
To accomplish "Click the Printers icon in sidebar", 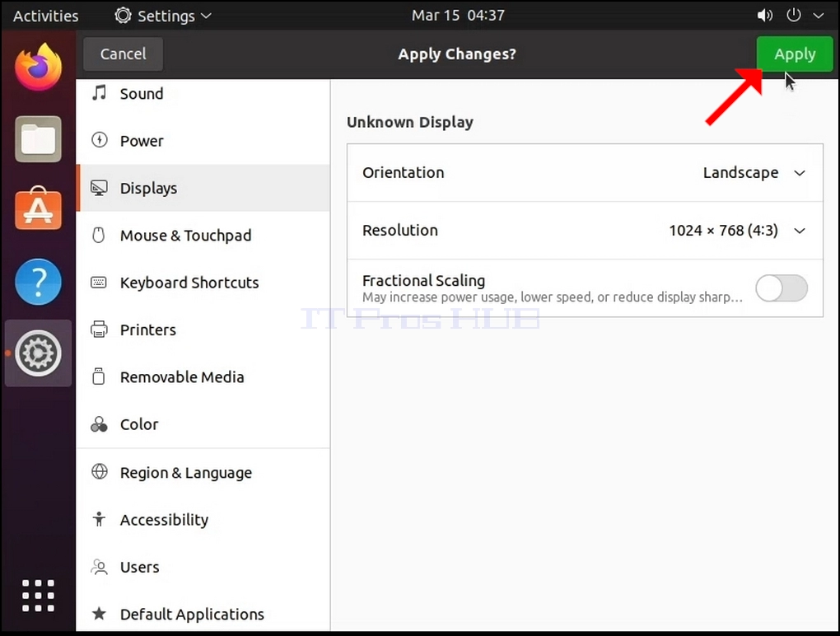I will click(99, 330).
